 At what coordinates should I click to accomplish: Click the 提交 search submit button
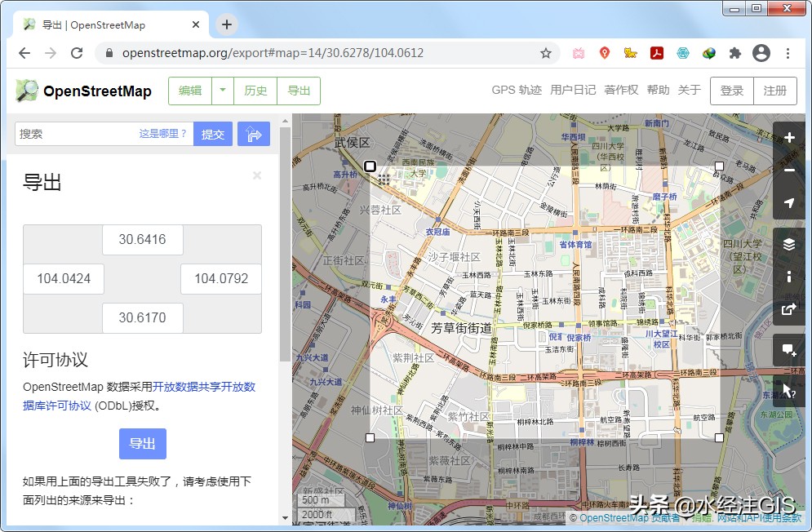click(213, 134)
